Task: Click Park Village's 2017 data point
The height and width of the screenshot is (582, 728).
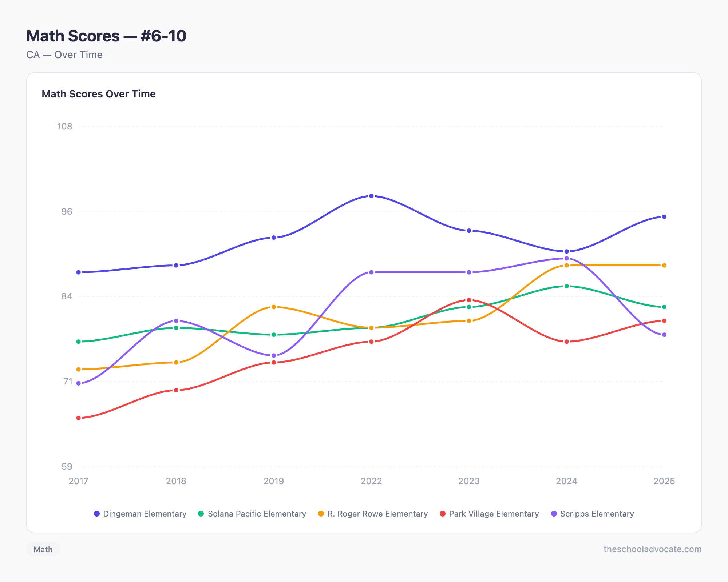Action: (x=79, y=418)
